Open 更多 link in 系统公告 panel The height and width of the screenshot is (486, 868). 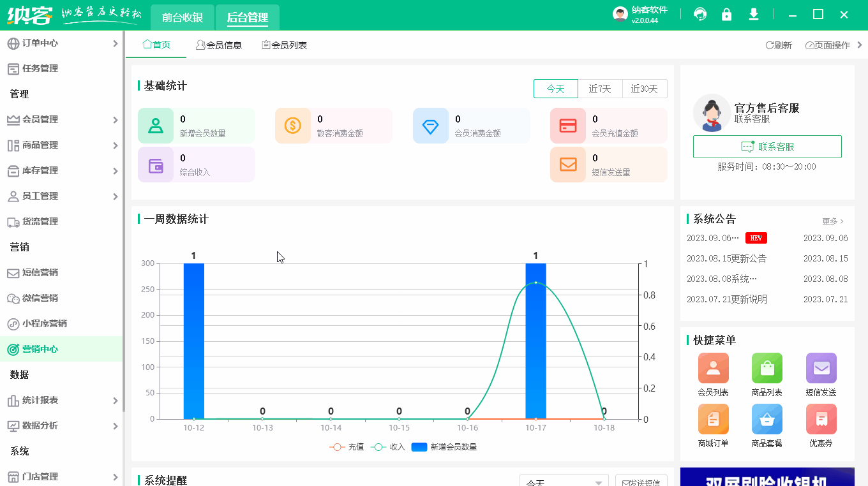coord(831,221)
